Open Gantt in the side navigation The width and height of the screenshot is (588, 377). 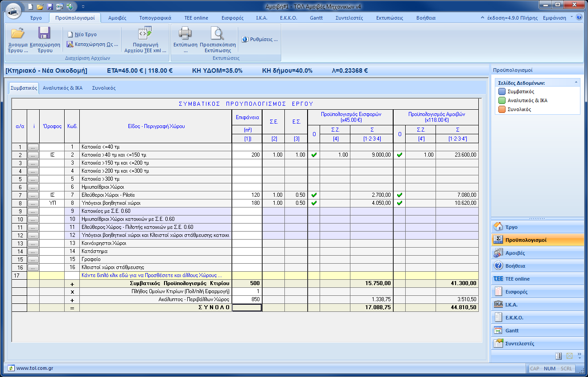pyautogui.click(x=537, y=331)
